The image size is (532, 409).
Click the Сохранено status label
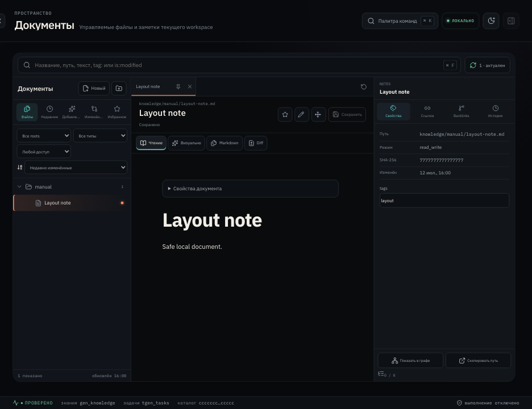point(149,125)
